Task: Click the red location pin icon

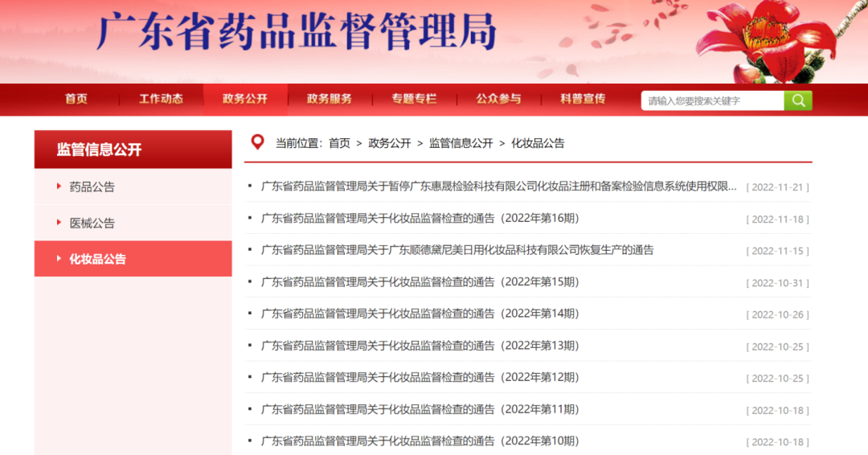Action: 257,142
